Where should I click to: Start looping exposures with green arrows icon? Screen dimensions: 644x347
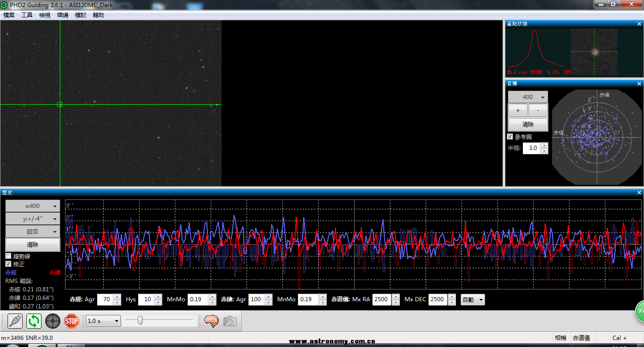tap(34, 321)
